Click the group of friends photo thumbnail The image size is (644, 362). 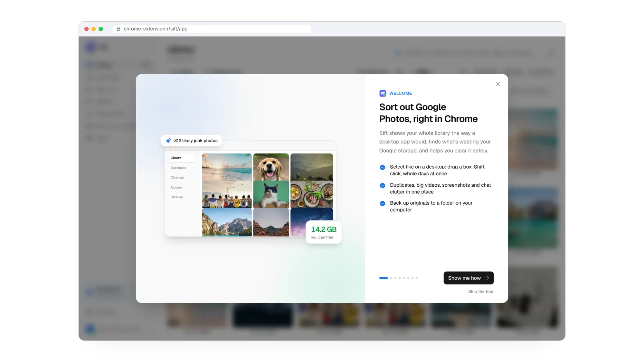227,194
